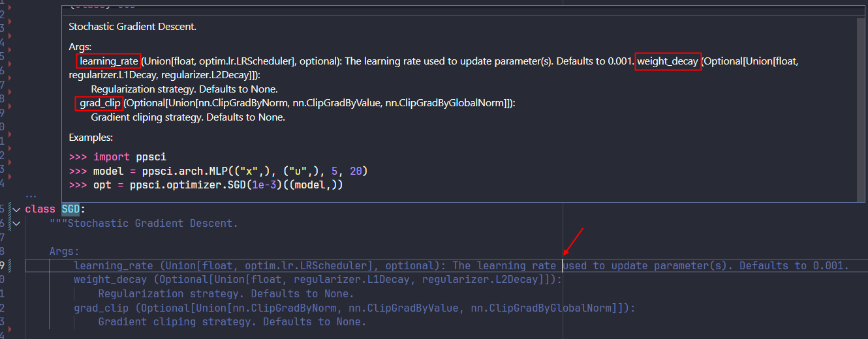
Task: Click 'learning_rate' in the hover tooltip
Action: (109, 61)
